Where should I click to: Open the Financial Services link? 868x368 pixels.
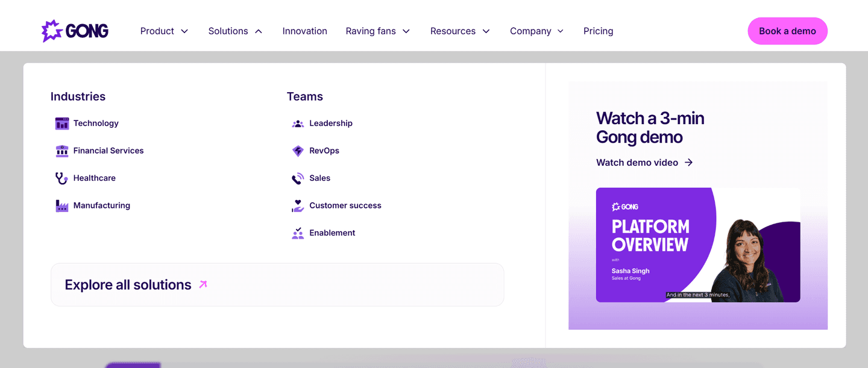coord(108,151)
